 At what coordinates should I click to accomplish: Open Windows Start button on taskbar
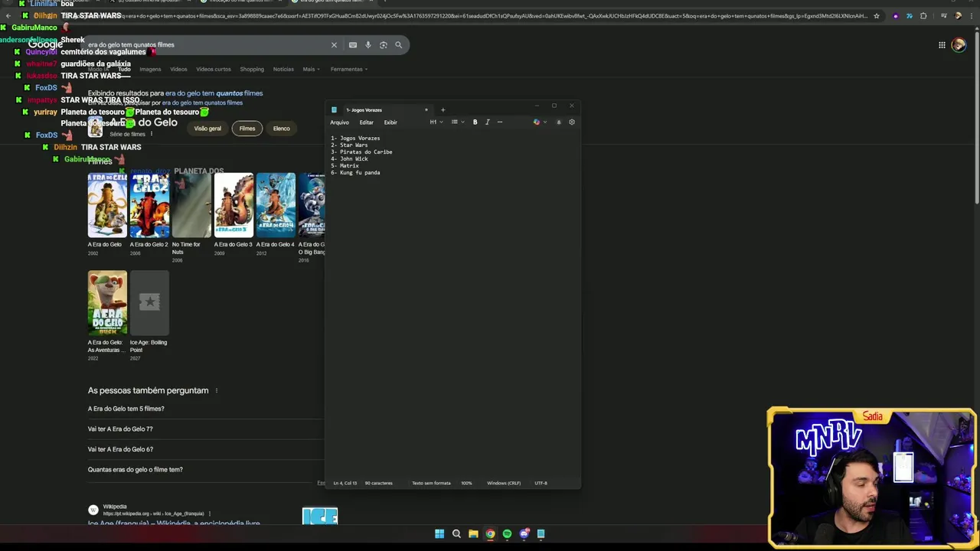(439, 534)
